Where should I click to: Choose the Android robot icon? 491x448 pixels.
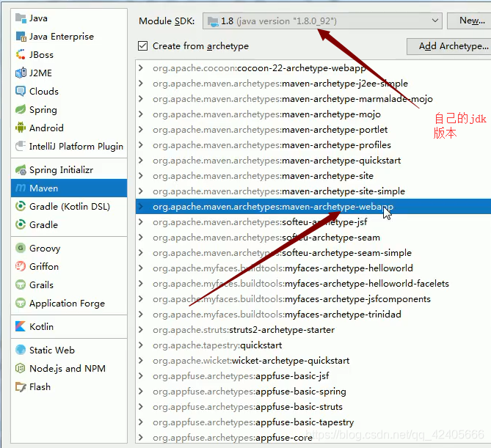[21, 128]
